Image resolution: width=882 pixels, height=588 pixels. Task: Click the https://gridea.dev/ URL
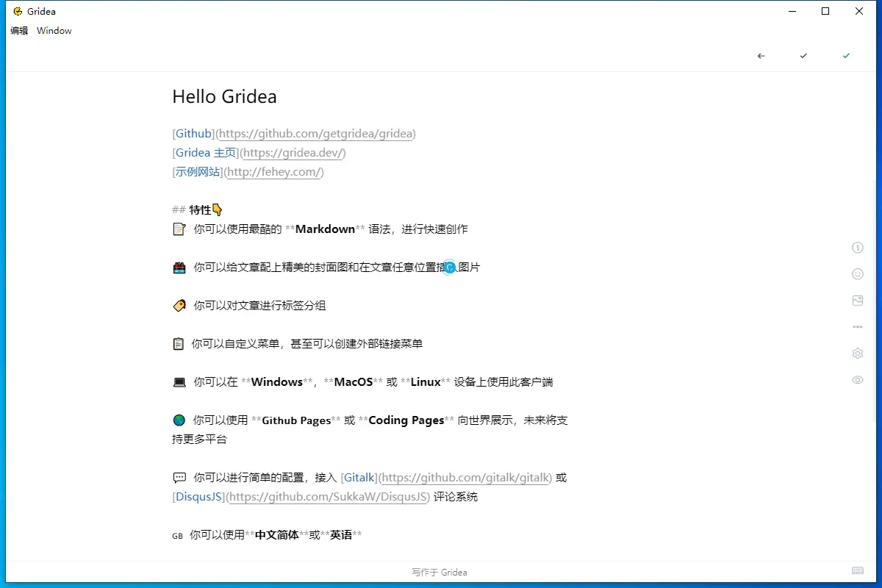[x=293, y=153]
